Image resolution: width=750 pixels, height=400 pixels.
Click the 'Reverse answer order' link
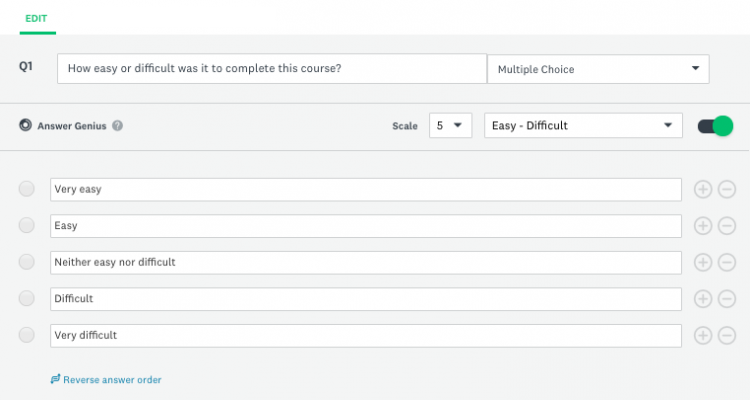click(106, 380)
